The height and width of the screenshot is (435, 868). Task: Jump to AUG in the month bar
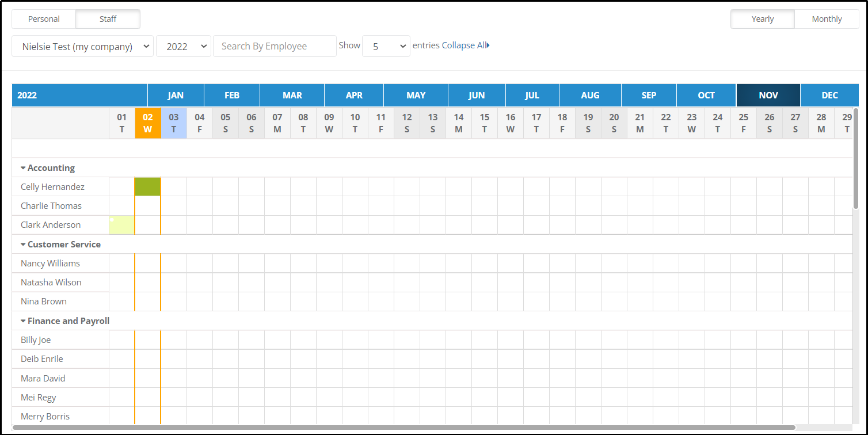pos(590,96)
